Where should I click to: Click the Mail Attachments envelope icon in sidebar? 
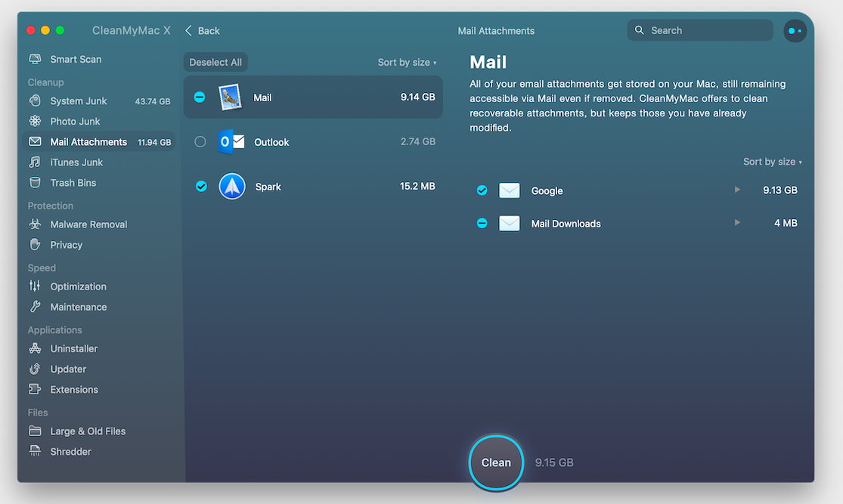tap(35, 141)
